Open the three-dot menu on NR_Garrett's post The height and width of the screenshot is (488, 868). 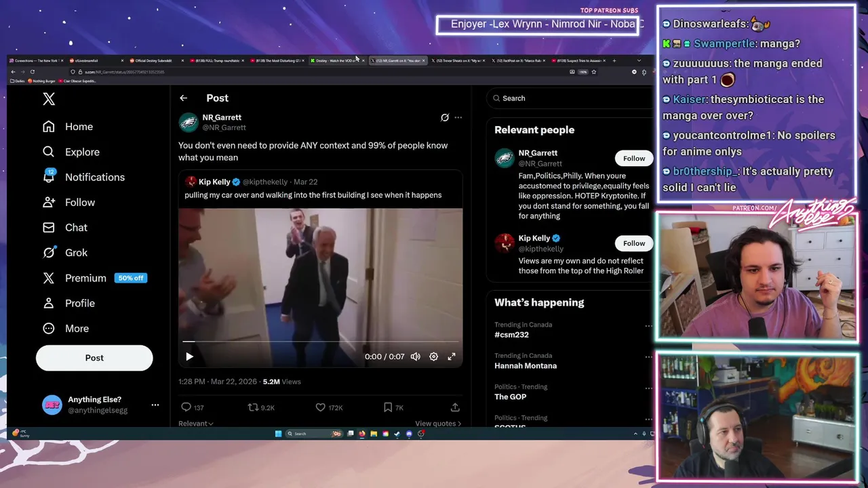458,117
